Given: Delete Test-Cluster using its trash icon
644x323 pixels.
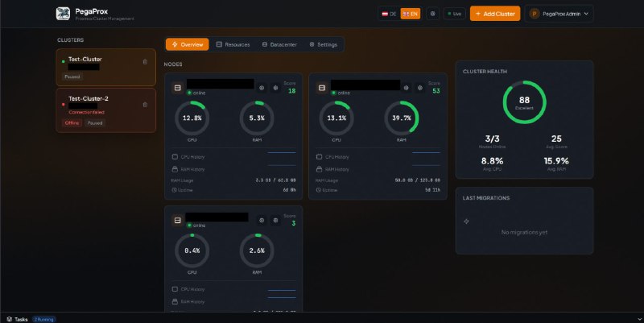Looking at the screenshot, I should coord(145,62).
